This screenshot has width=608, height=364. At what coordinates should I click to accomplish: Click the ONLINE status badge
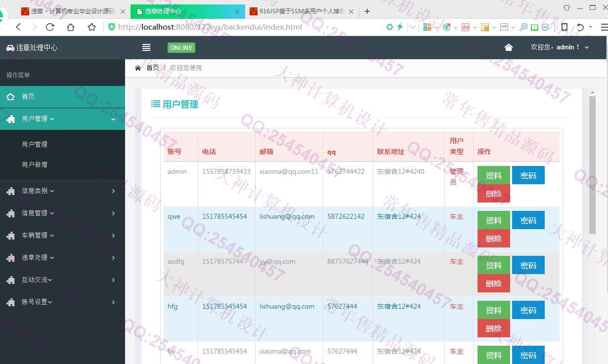pyautogui.click(x=181, y=47)
